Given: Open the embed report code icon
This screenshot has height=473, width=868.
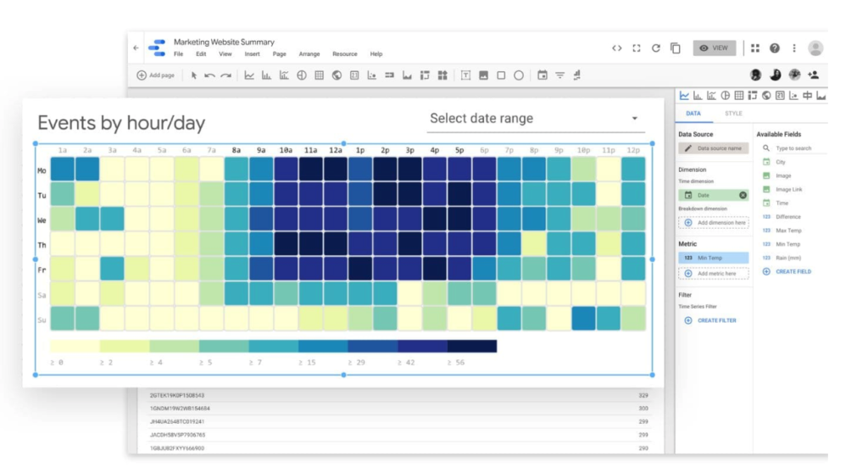Looking at the screenshot, I should (617, 48).
